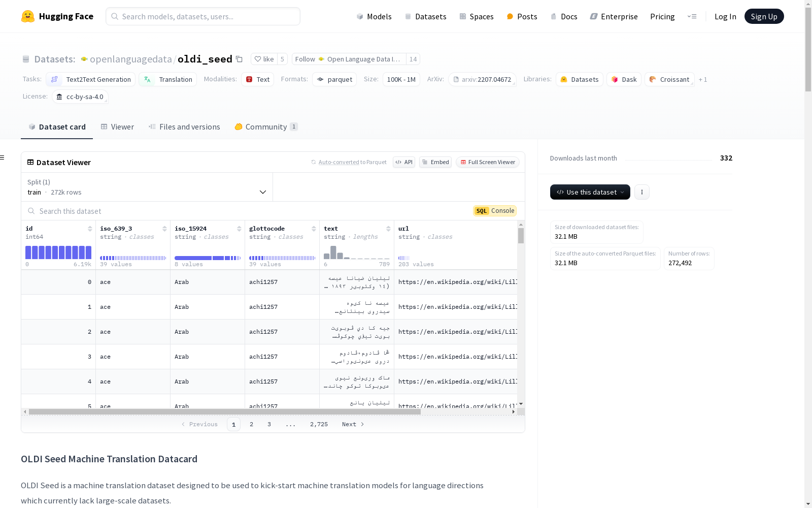812x508 pixels.
Task: Click the like count 5
Action: click(x=282, y=59)
